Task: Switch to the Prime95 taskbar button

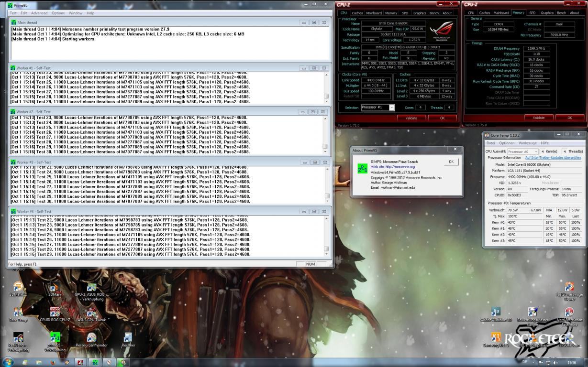Action: click(95, 362)
